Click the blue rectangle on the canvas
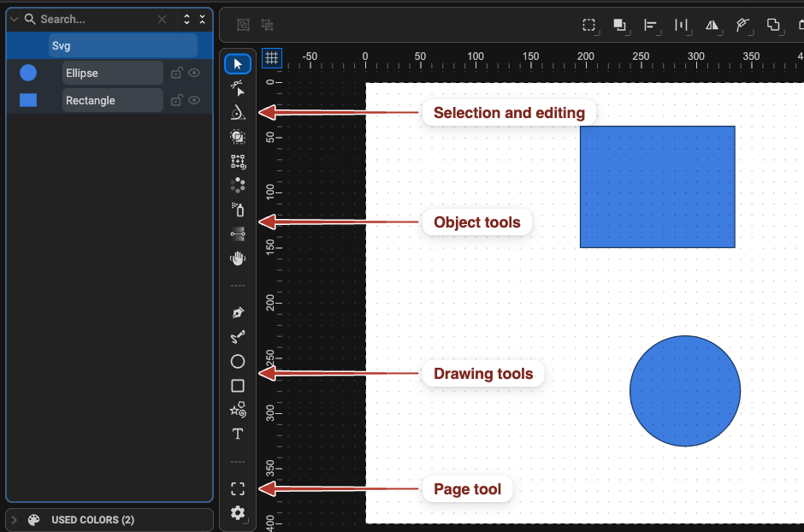The image size is (804, 532). point(658,186)
